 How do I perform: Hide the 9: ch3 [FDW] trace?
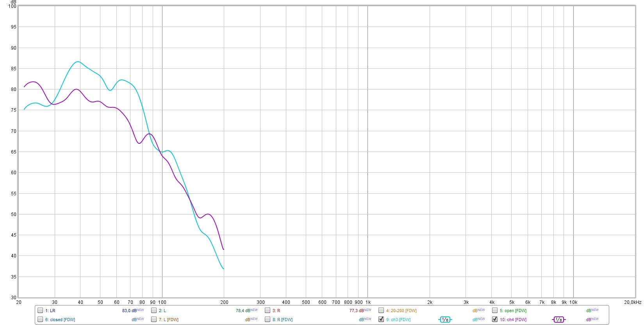[381, 320]
